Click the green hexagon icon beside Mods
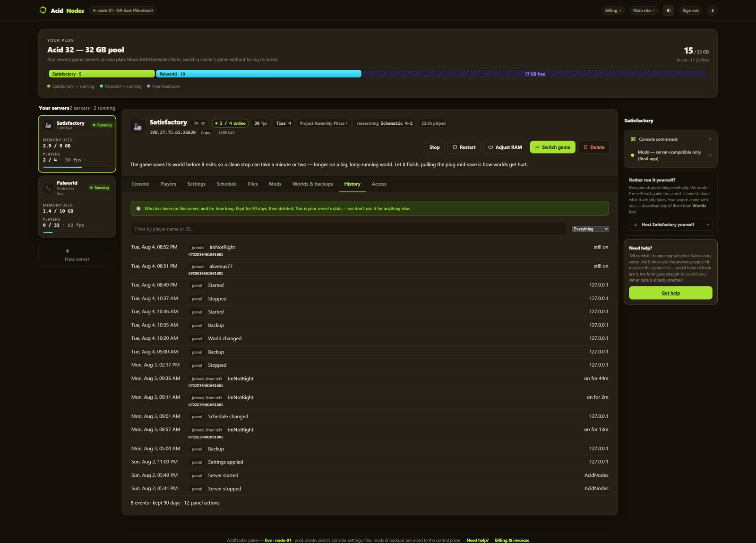The height and width of the screenshot is (543, 756). pyautogui.click(x=633, y=155)
